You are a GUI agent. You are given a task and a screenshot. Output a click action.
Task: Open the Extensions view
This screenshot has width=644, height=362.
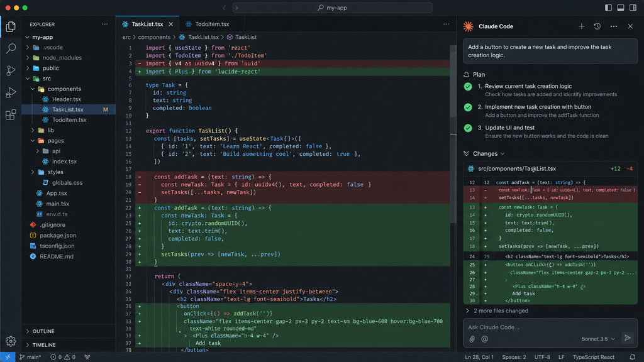11,114
